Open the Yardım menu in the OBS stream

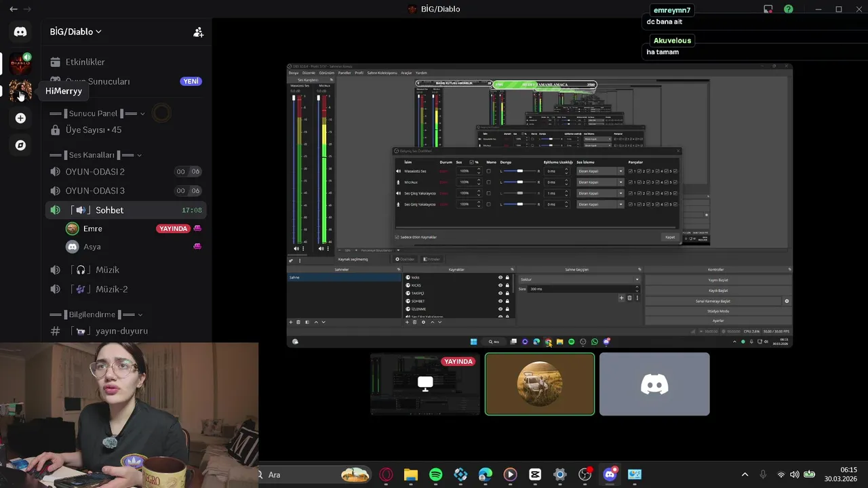tap(421, 73)
